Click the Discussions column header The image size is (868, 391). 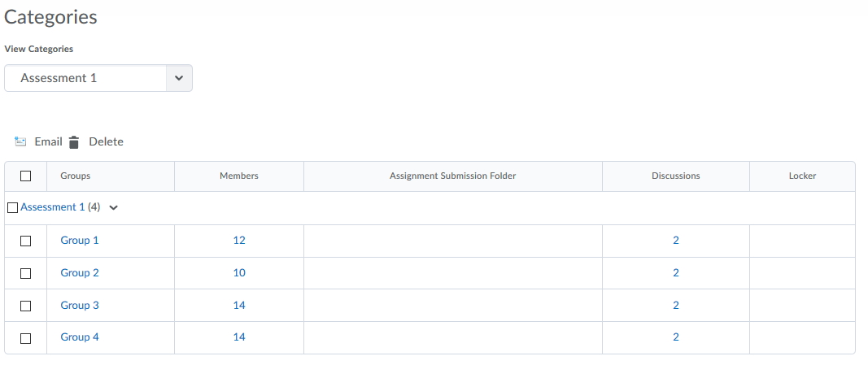pos(676,176)
